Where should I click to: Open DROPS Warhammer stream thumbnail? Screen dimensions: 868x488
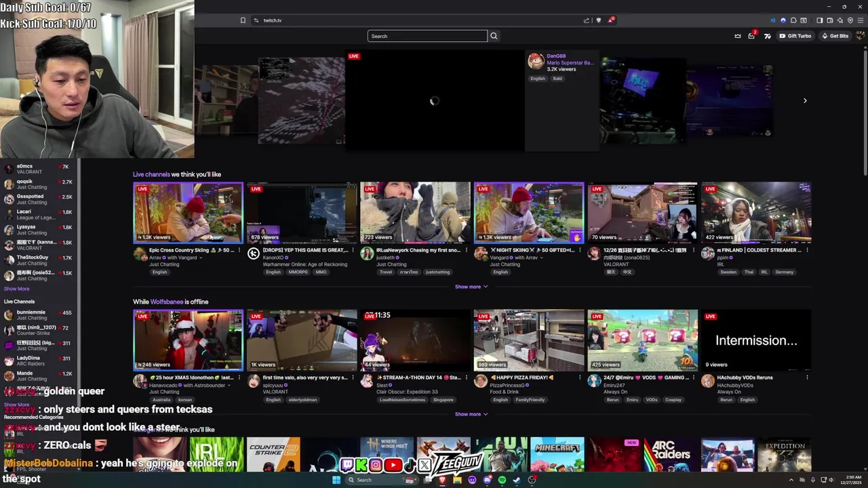pos(302,212)
